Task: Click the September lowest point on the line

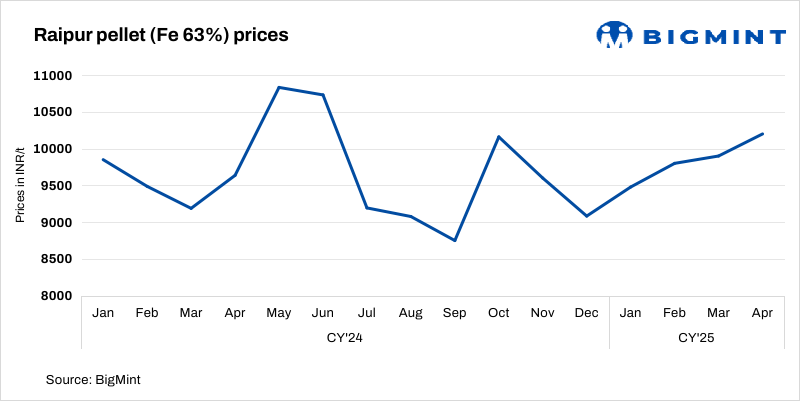Action: point(455,240)
